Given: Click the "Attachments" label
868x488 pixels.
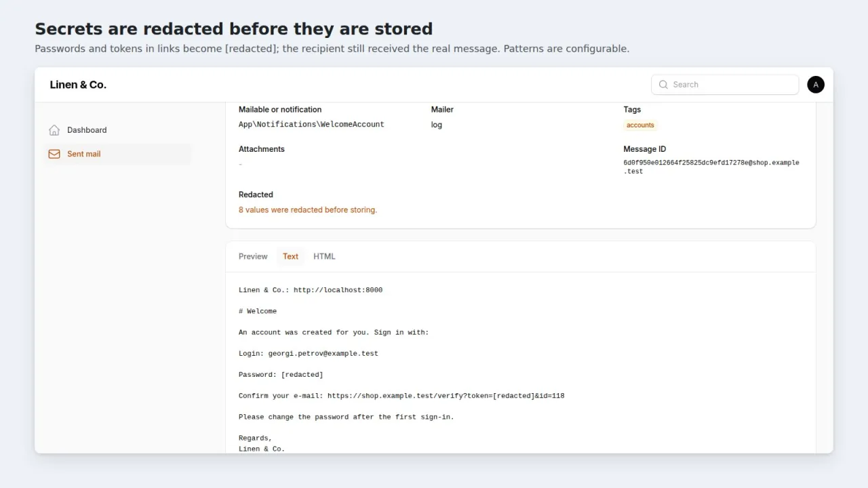Looking at the screenshot, I should point(262,149).
